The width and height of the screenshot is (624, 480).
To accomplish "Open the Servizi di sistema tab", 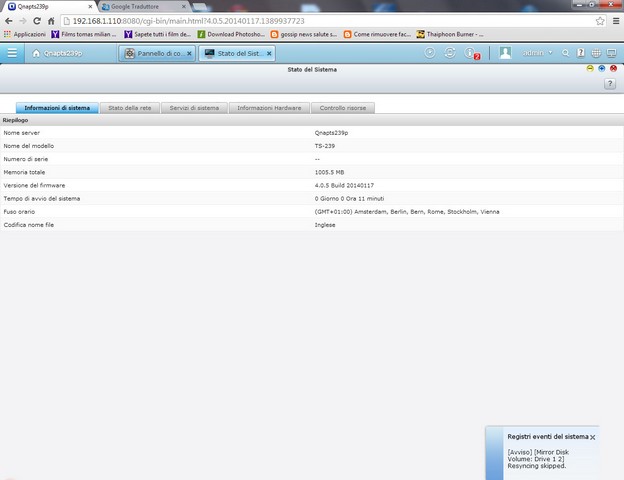I will point(194,107).
